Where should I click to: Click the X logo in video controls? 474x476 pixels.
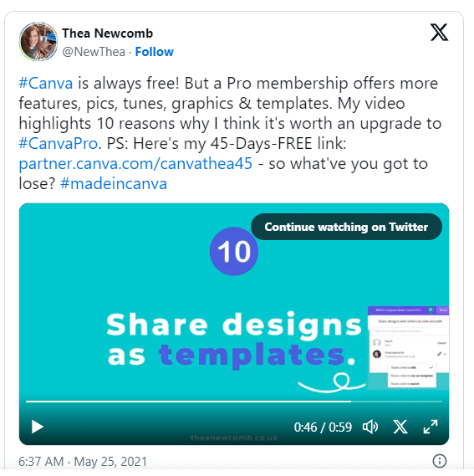tap(400, 427)
